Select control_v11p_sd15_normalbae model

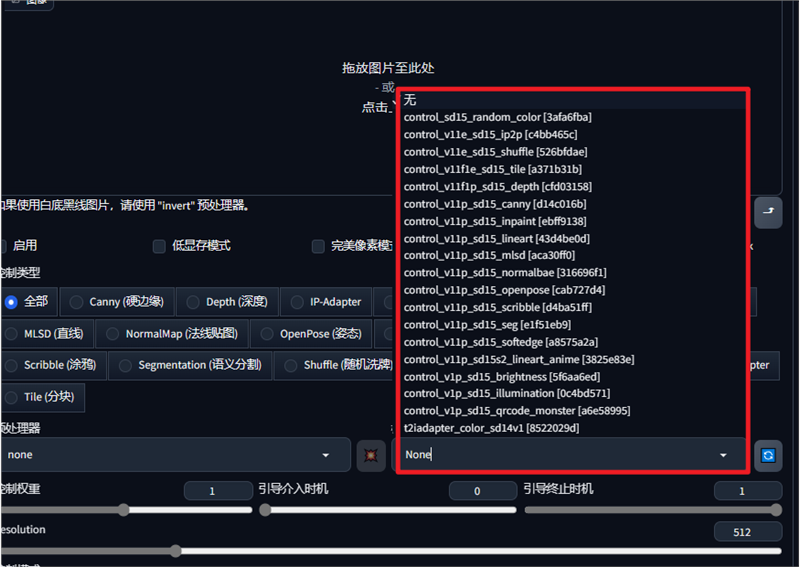tap(571, 273)
